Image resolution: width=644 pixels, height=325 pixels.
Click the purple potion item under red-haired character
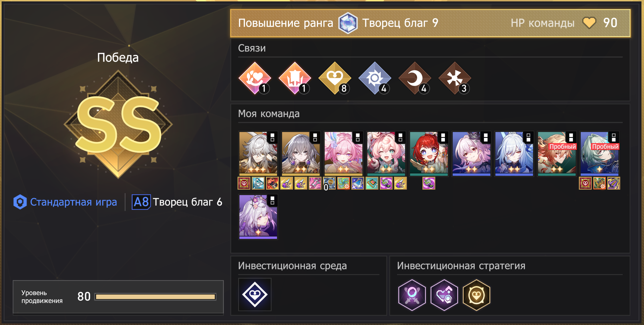pos(429,183)
